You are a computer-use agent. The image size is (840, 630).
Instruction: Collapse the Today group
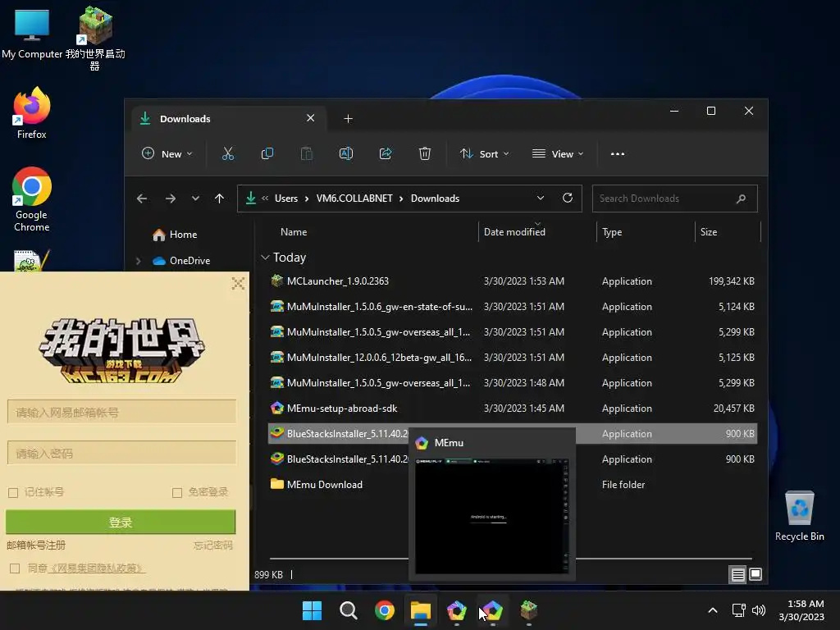pos(265,258)
